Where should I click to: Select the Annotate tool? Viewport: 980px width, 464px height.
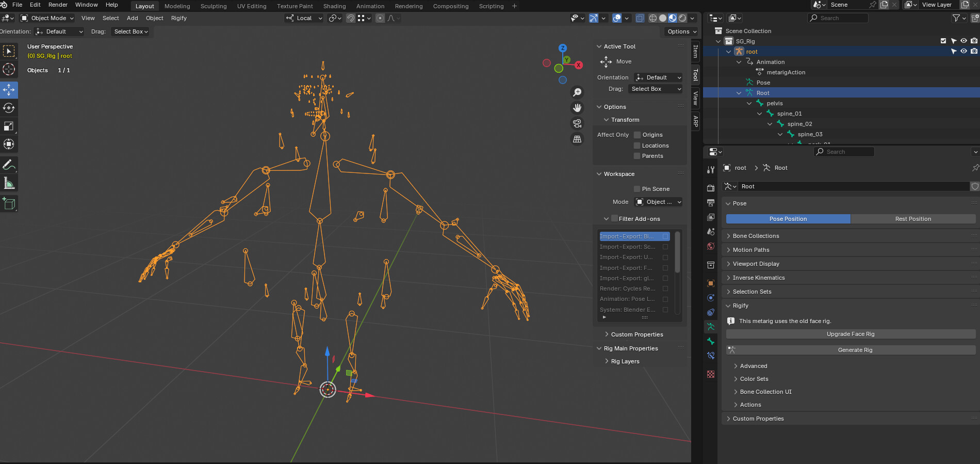point(9,165)
